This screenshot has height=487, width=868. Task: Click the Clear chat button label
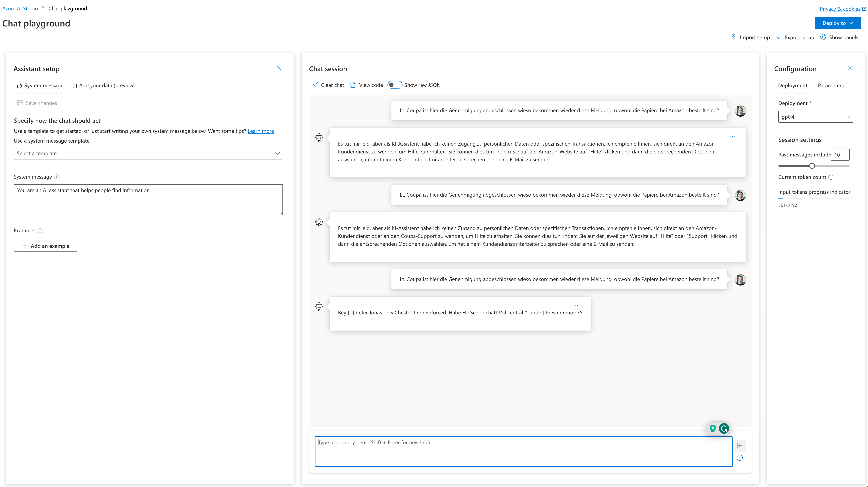(333, 85)
